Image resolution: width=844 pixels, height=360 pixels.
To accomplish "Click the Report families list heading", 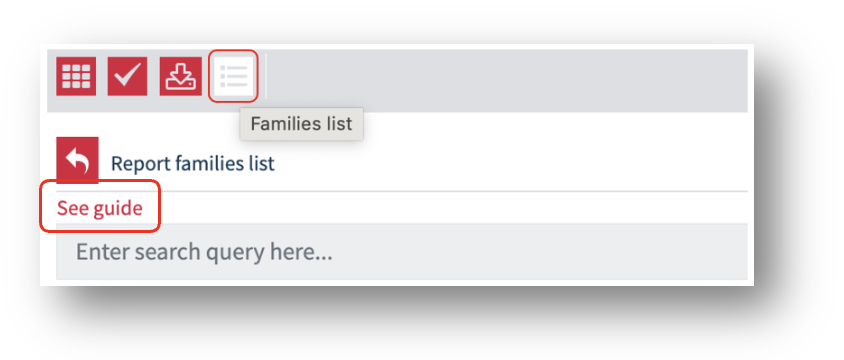I will point(193,163).
